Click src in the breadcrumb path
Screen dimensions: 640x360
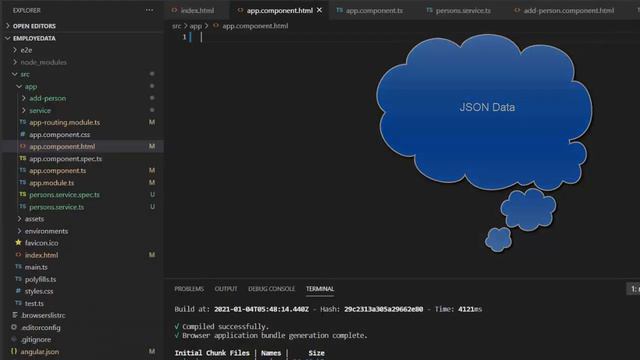176,26
